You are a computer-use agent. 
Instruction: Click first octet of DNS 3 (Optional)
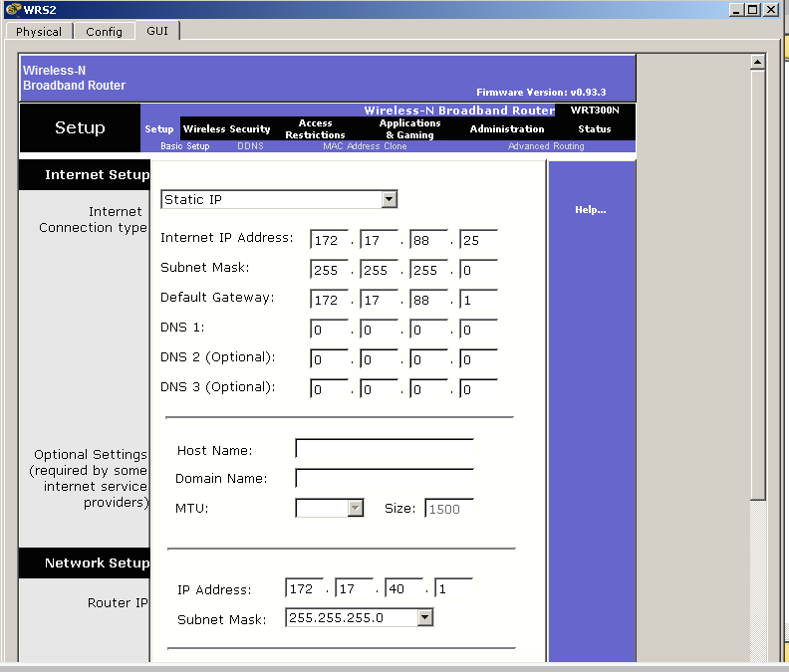coord(329,389)
